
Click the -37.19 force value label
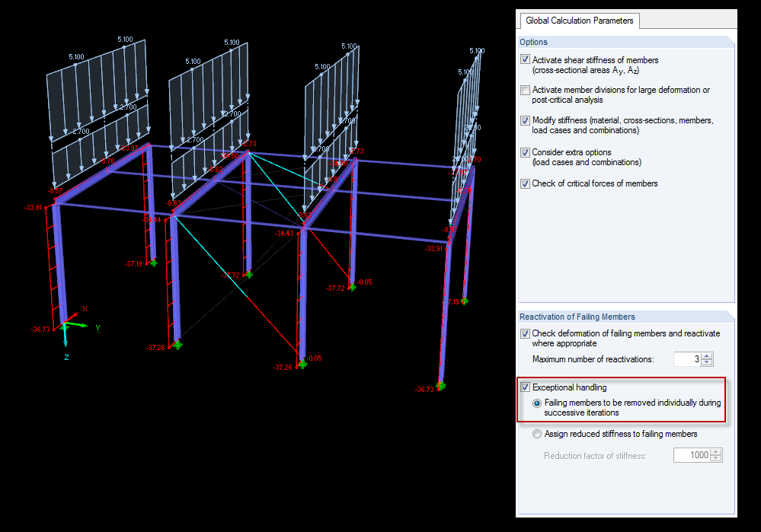click(x=133, y=264)
